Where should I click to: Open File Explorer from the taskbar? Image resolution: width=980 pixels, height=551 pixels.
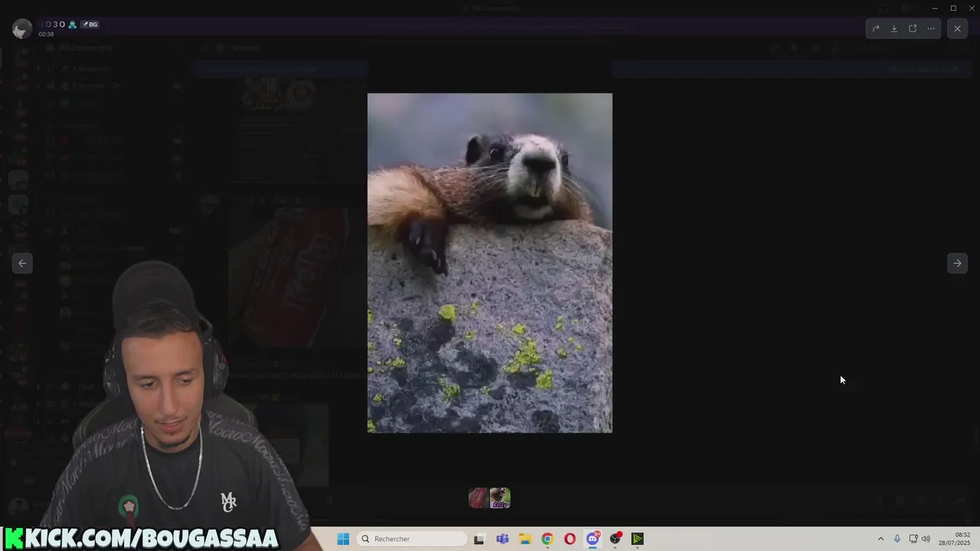click(x=524, y=539)
